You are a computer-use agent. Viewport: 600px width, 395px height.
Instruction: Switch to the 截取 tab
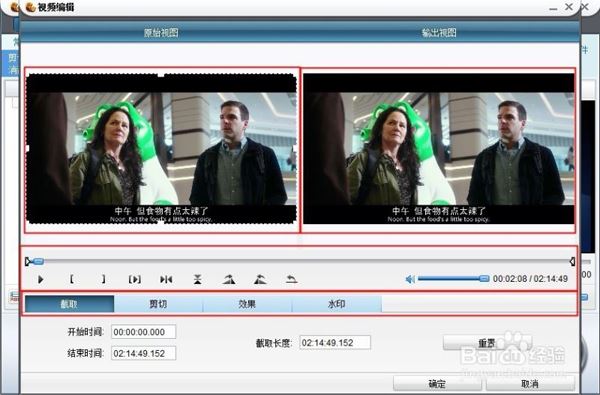pos(69,304)
